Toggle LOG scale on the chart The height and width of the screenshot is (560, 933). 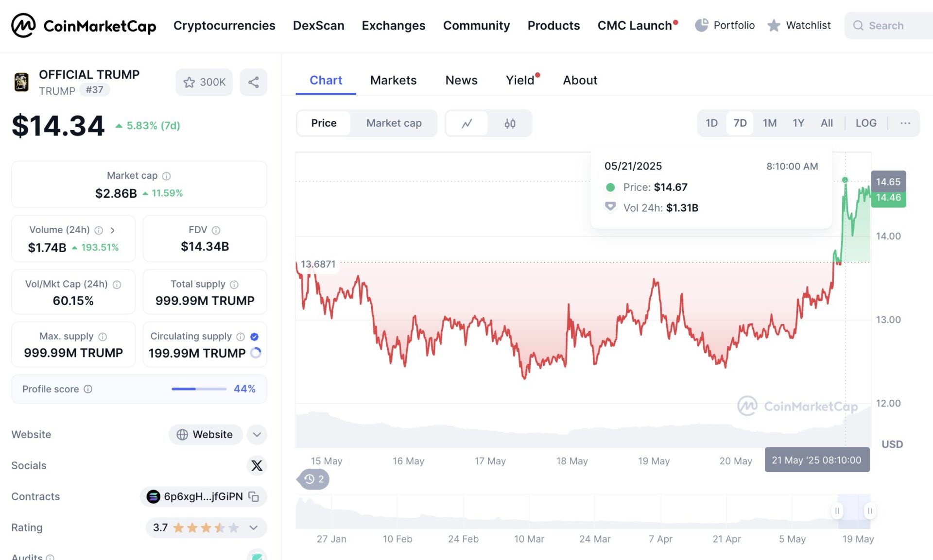[x=865, y=123]
